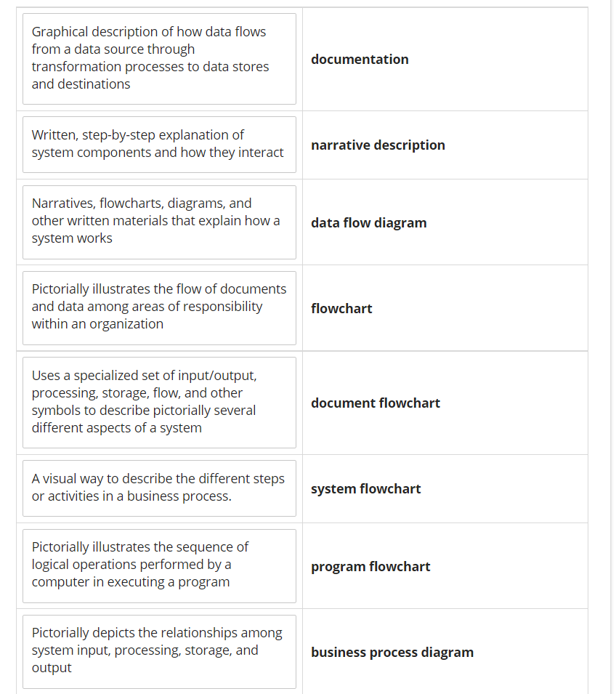This screenshot has width=616, height=694.
Task: Click the 'A visual way to describe' card
Action: 159,488
